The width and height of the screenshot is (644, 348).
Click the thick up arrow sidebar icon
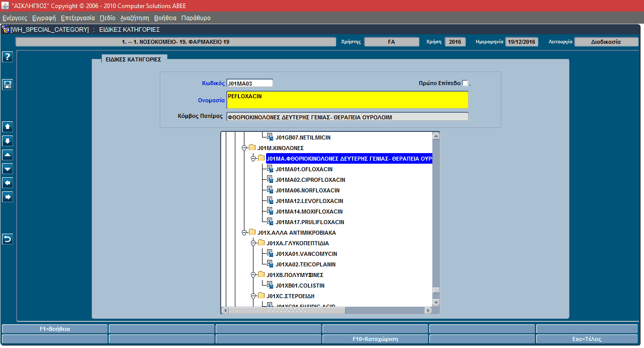pos(8,126)
